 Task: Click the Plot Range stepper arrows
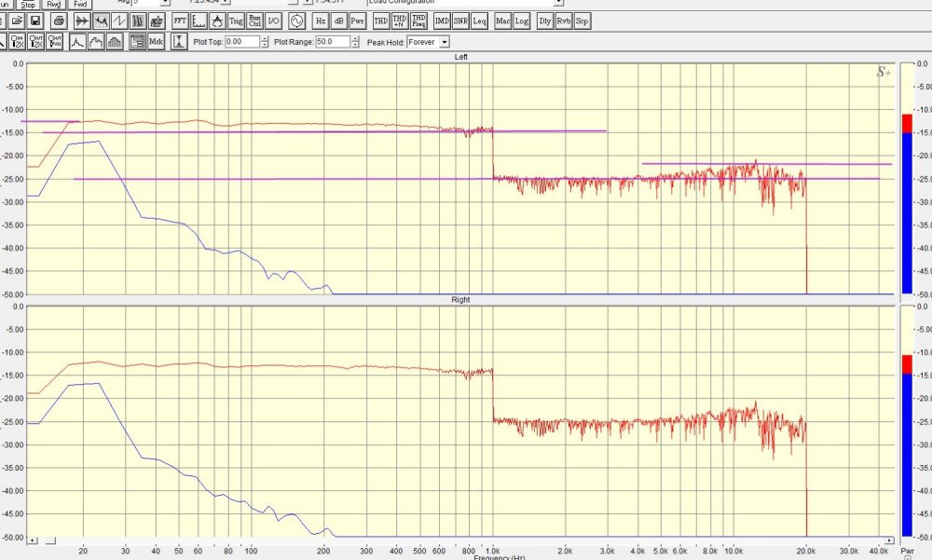(356, 42)
